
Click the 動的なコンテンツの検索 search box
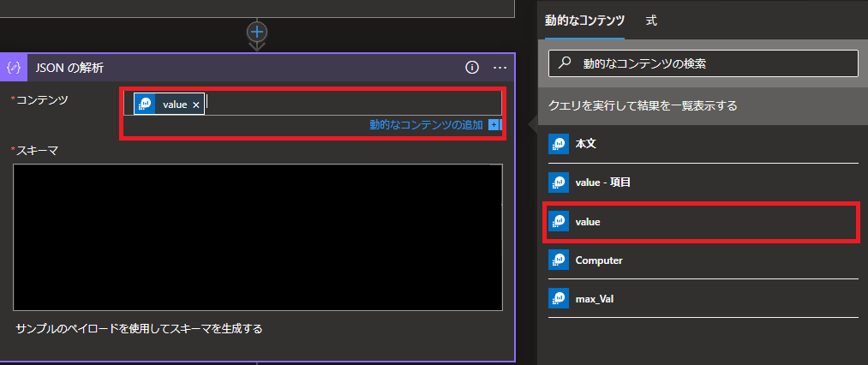(703, 63)
